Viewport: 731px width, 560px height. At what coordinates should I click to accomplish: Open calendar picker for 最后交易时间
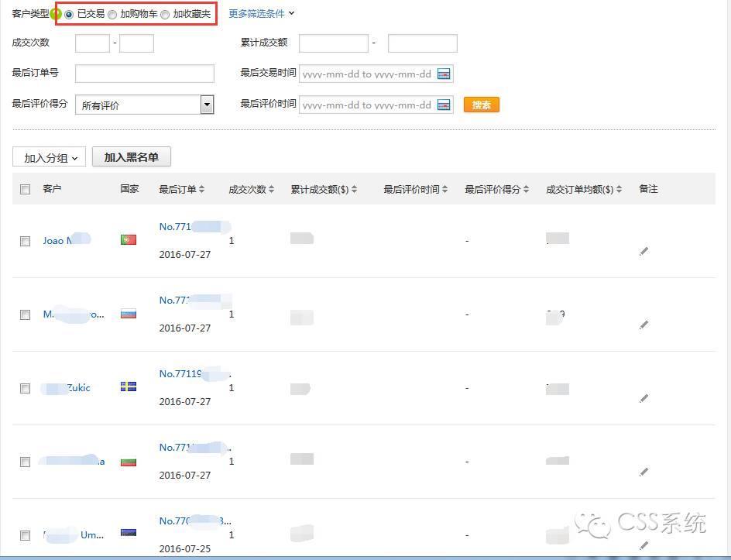(x=444, y=74)
